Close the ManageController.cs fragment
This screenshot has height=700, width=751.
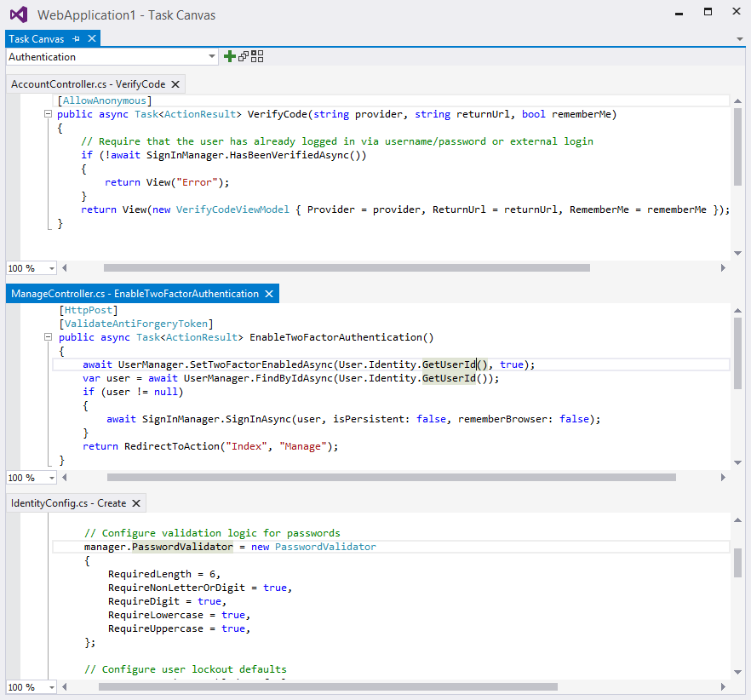pyautogui.click(x=269, y=293)
